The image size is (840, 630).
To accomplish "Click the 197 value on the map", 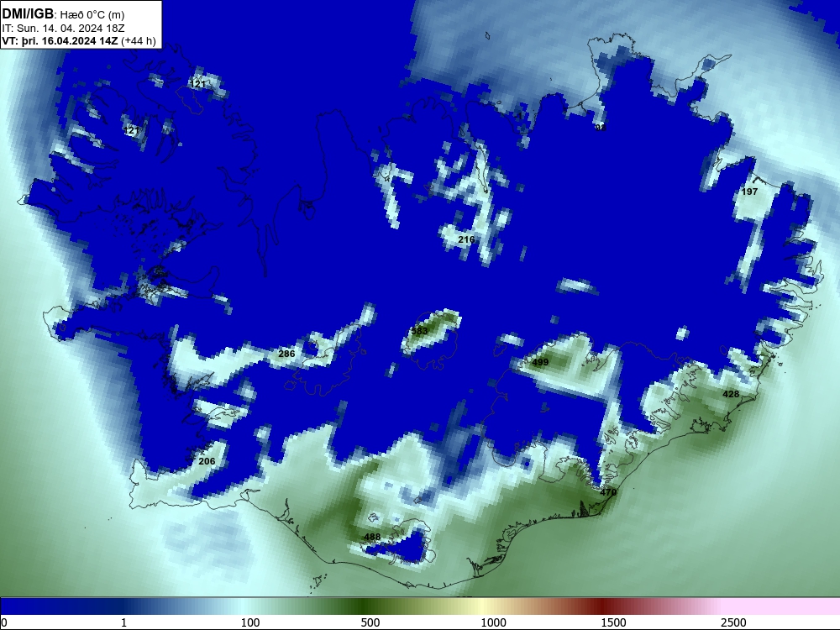I will [749, 192].
